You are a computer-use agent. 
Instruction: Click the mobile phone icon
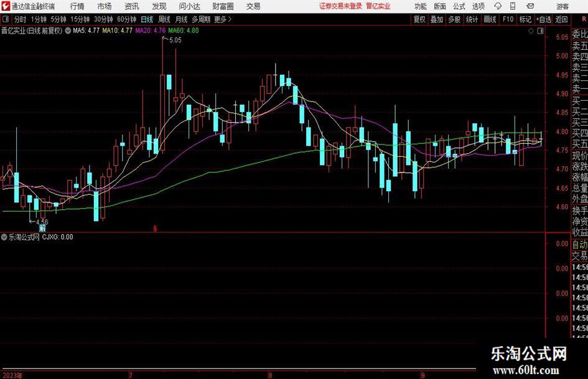pyautogui.click(x=513, y=6)
